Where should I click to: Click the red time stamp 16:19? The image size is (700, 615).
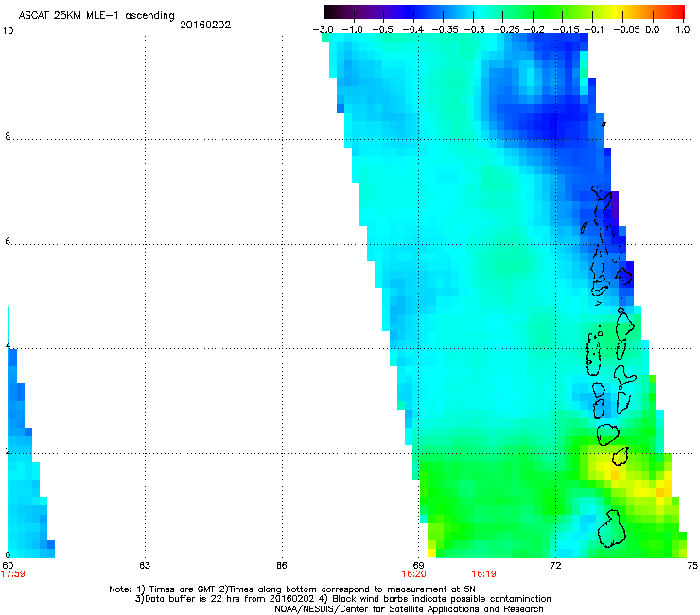pyautogui.click(x=484, y=574)
